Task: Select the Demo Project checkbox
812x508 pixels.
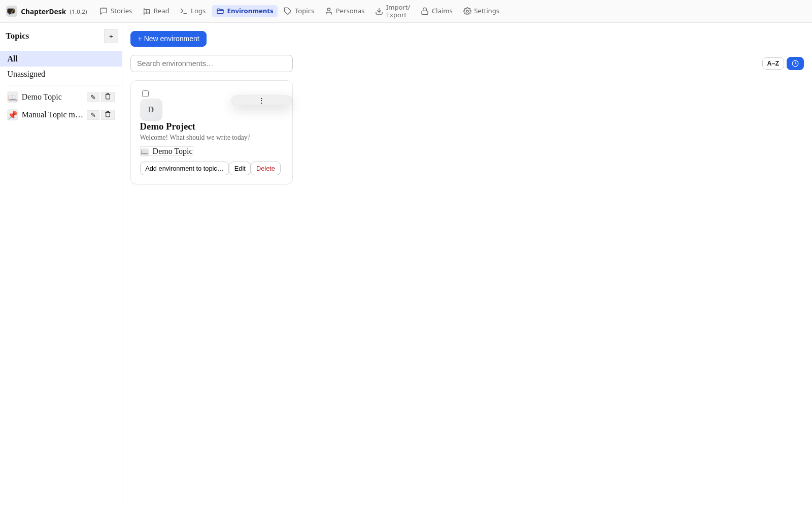Action: (x=146, y=93)
